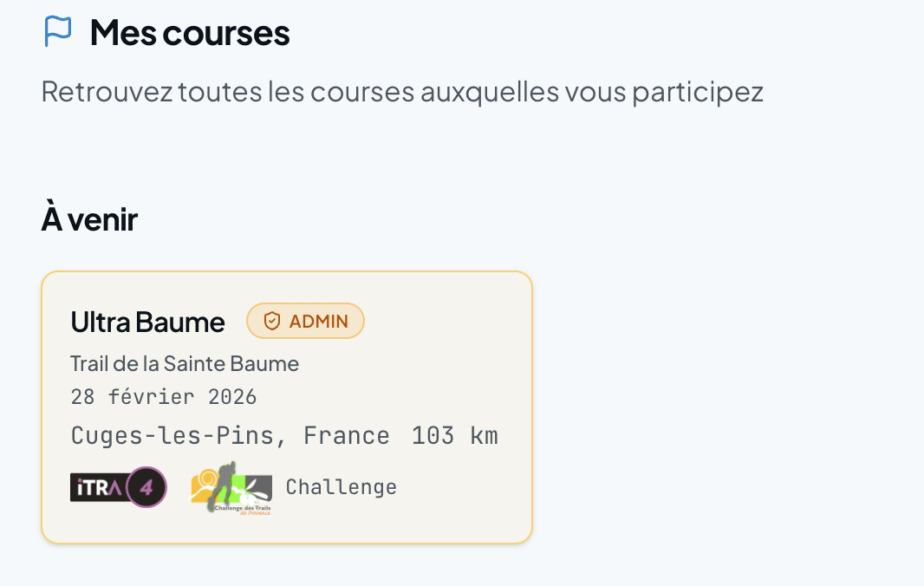Toggle the À venir section visibility
924x586 pixels.
(x=88, y=218)
